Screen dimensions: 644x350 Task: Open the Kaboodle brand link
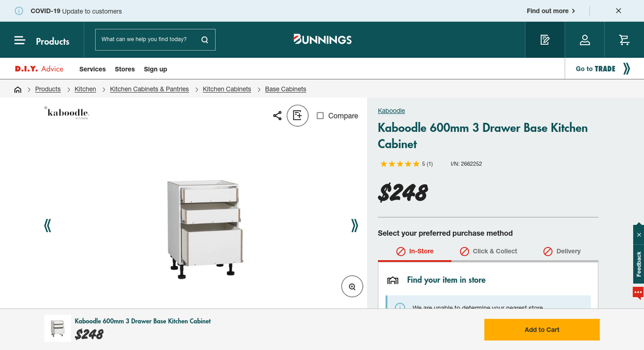click(x=391, y=110)
